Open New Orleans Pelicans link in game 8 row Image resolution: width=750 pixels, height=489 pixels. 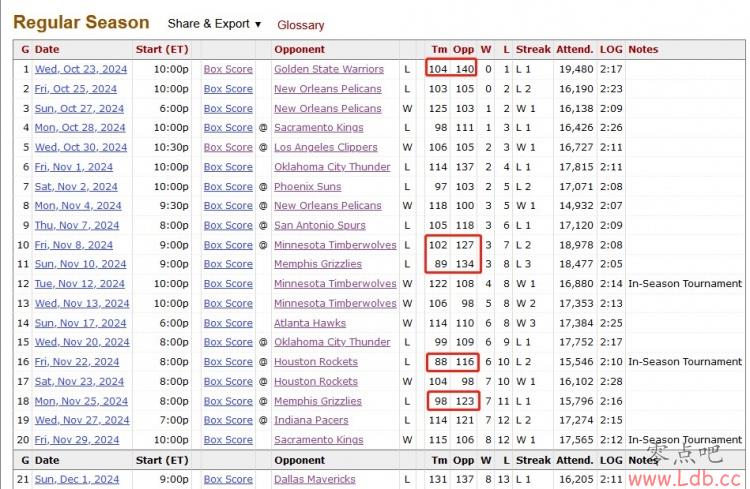pyautogui.click(x=328, y=206)
